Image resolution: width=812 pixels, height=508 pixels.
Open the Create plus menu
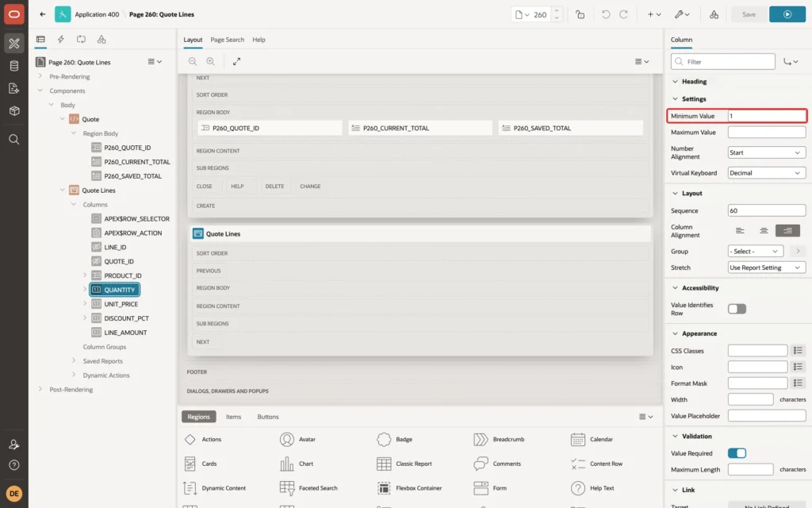[x=654, y=14]
